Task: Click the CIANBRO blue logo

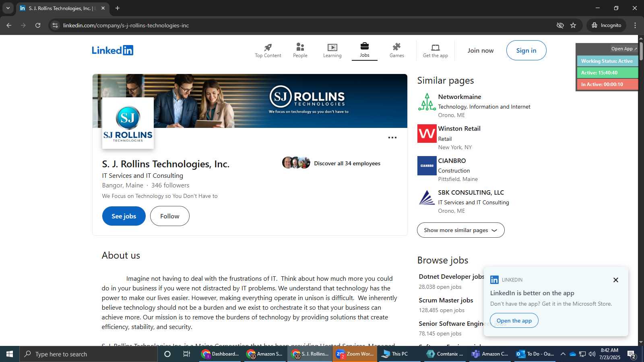Action: coord(427,166)
